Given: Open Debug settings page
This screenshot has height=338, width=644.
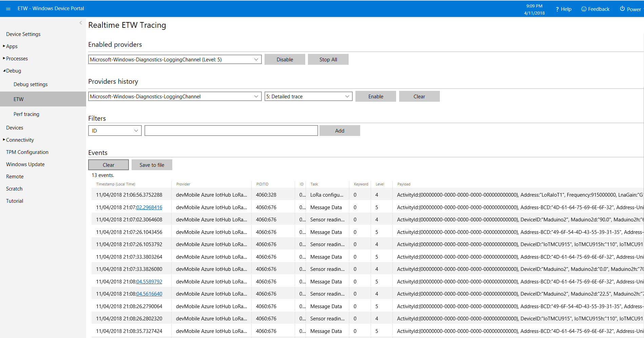Looking at the screenshot, I should click(x=31, y=84).
